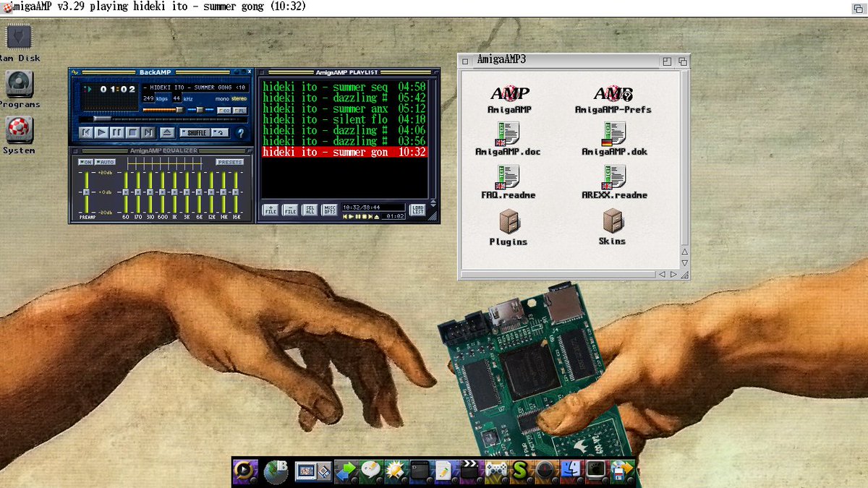
Task: Open MISC OPTS in the playlist
Action: pos(329,211)
